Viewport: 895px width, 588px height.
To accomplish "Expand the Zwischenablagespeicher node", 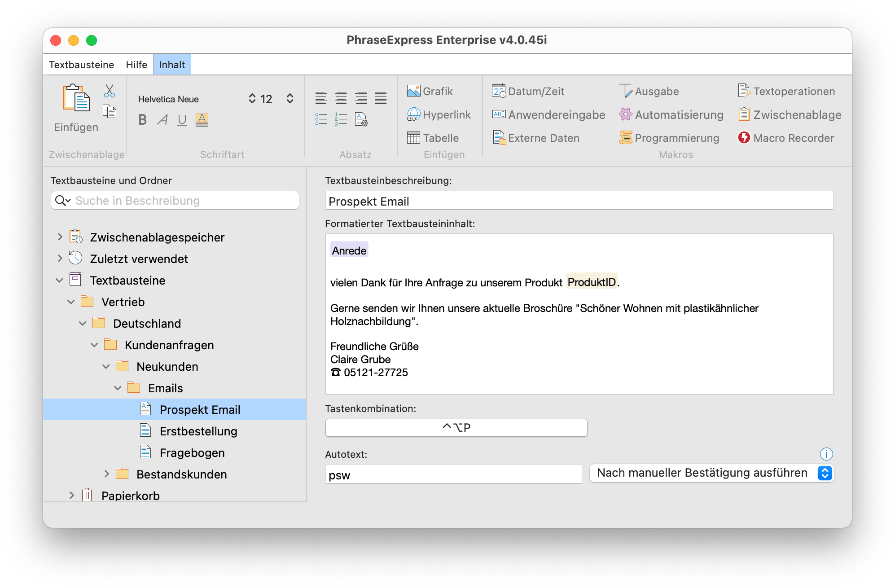I will [60, 237].
